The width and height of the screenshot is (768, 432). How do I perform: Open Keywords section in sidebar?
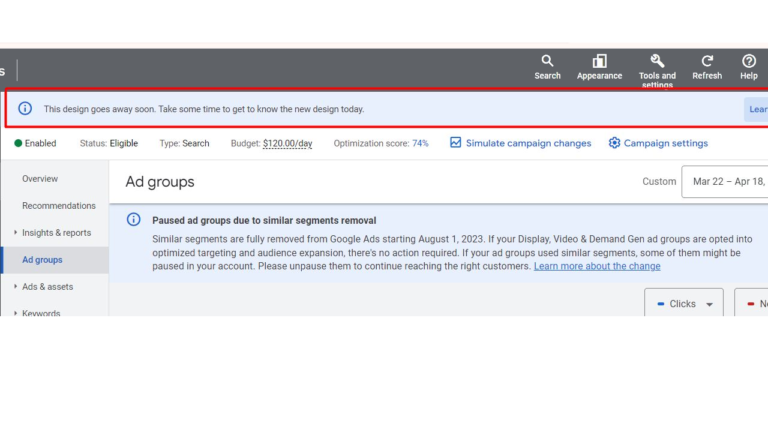41,312
